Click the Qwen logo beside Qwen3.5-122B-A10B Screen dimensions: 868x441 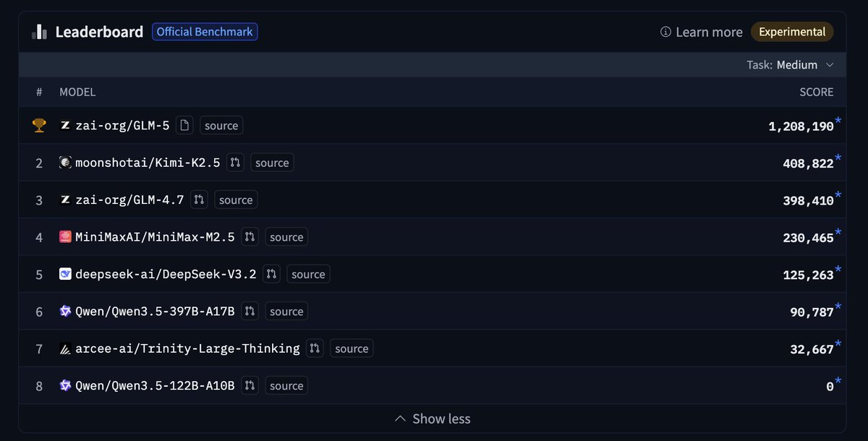coord(65,386)
